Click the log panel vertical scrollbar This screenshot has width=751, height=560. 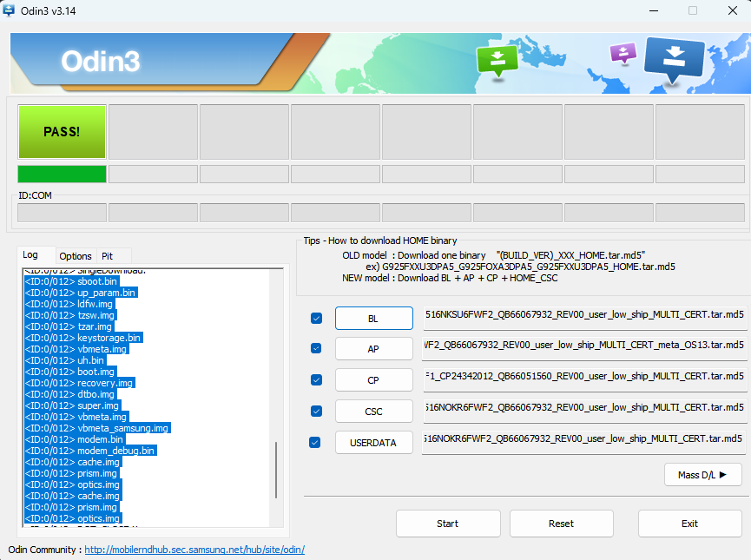tap(277, 469)
